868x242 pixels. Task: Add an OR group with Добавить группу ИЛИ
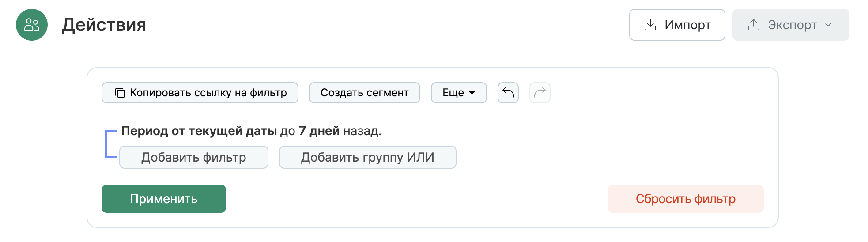tap(368, 157)
